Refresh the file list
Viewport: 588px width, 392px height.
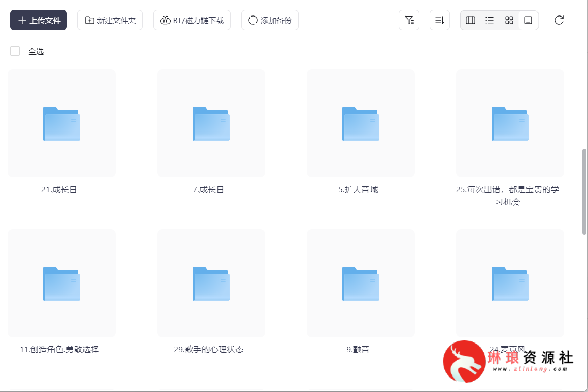(559, 20)
